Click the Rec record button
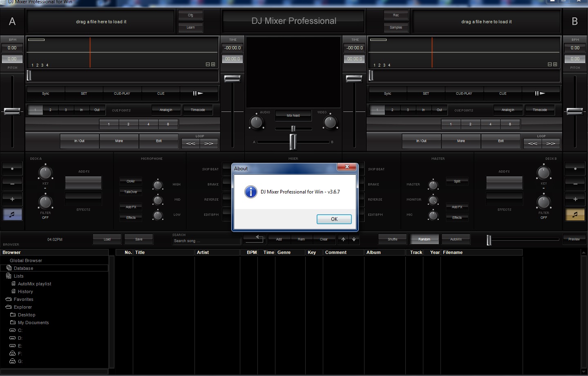Image resolution: width=588 pixels, height=376 pixels. pyautogui.click(x=396, y=16)
